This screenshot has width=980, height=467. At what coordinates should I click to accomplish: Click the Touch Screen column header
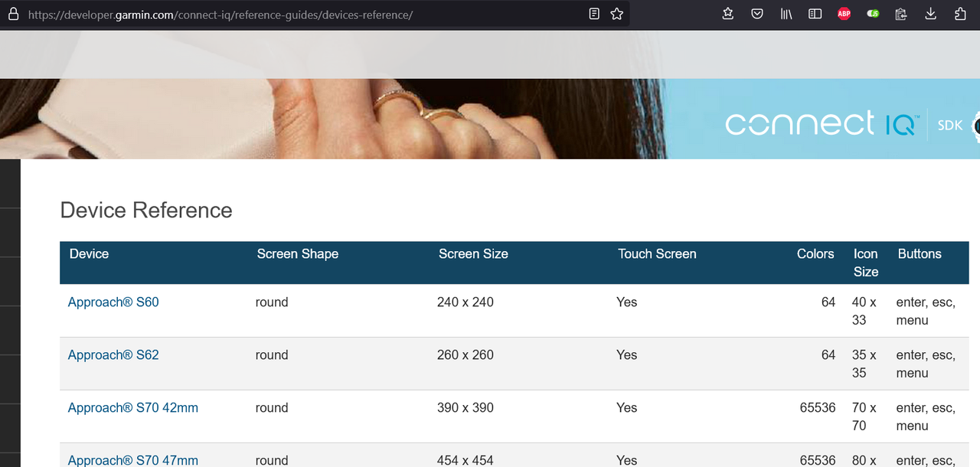pos(657,254)
